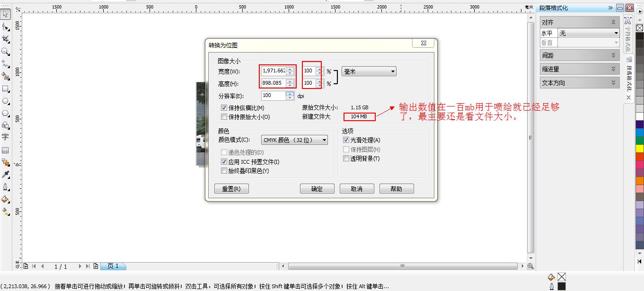Uncheck 保持纵横比(M) in the dialog
The width and height of the screenshot is (644, 291).
(x=224, y=107)
